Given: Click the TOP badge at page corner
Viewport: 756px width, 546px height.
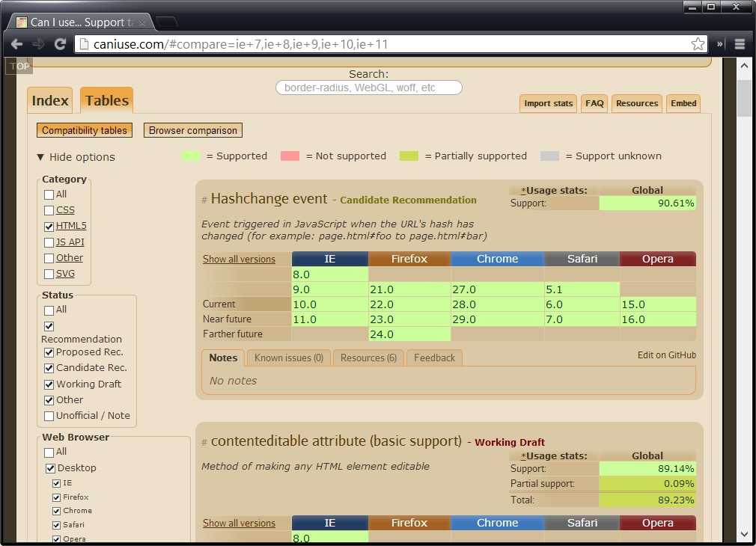Looking at the screenshot, I should 19,66.
